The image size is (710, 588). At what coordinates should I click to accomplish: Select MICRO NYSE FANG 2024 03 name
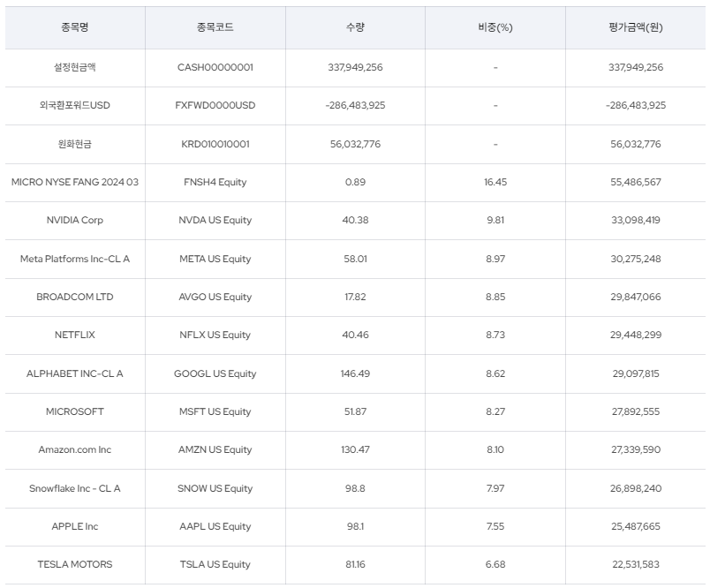[75, 182]
